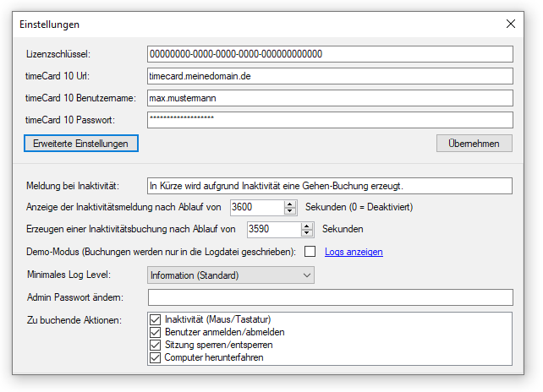Enable the Demo-Modus checkbox

[310, 252]
